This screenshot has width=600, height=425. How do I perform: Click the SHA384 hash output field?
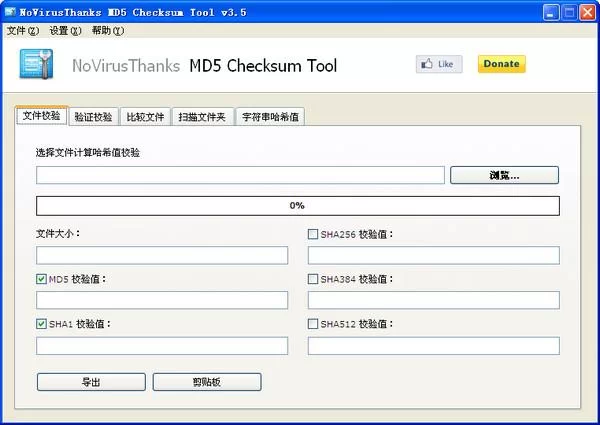pos(434,300)
